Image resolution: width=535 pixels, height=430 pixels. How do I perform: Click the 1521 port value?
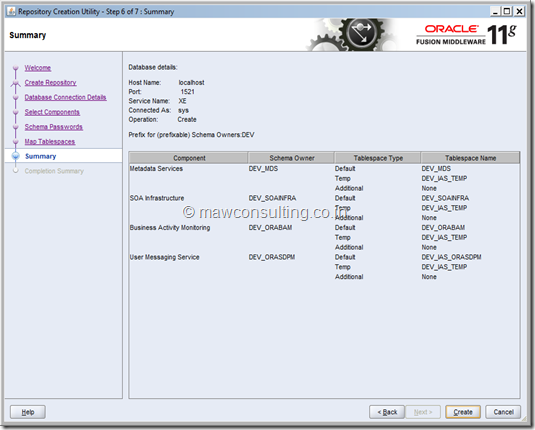(187, 92)
